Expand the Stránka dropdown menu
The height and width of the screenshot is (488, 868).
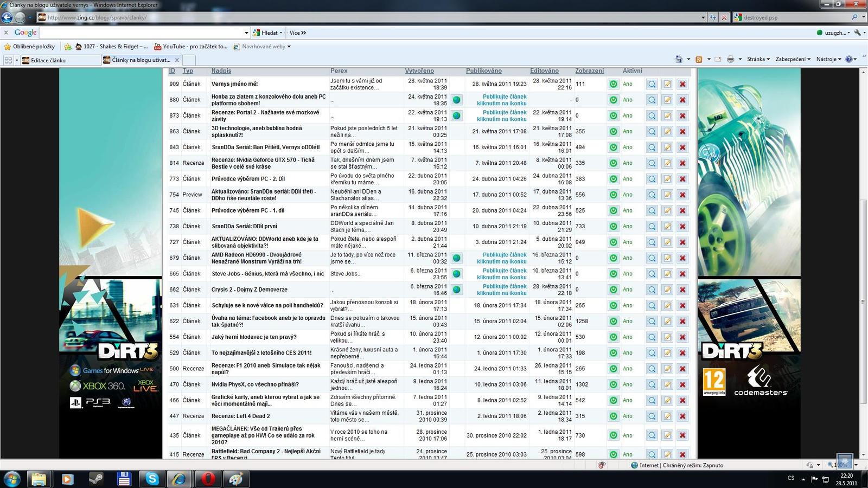tap(758, 59)
